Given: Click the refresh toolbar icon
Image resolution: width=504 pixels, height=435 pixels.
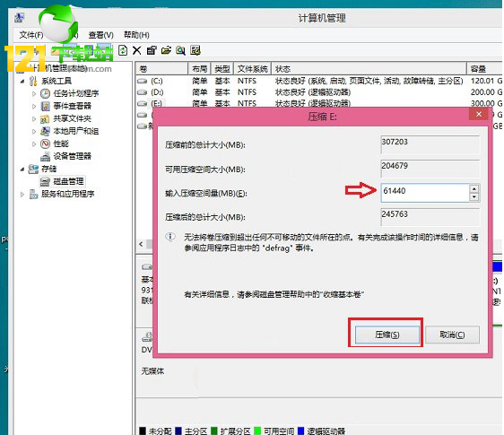Looking at the screenshot, I should tap(123, 50).
